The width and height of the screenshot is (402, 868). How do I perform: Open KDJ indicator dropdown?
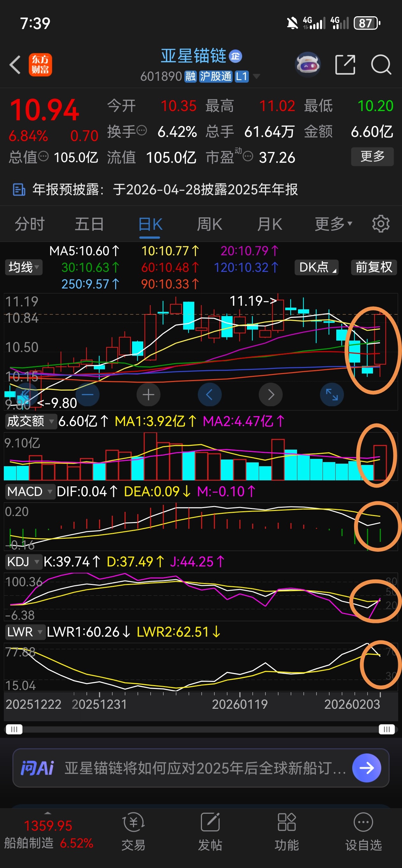(x=23, y=562)
